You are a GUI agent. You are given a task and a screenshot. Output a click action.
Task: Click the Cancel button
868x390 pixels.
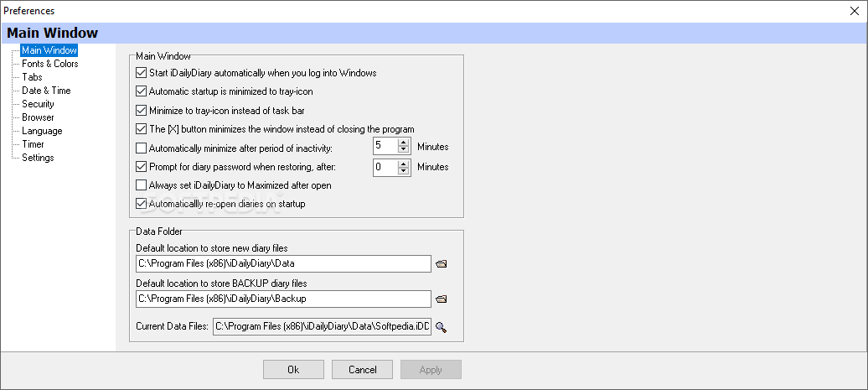coord(362,370)
